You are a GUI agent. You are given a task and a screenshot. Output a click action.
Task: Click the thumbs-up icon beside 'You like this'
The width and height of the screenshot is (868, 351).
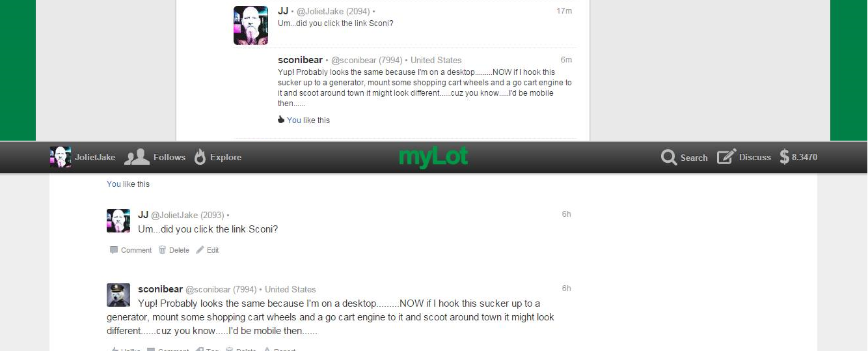[x=281, y=120]
